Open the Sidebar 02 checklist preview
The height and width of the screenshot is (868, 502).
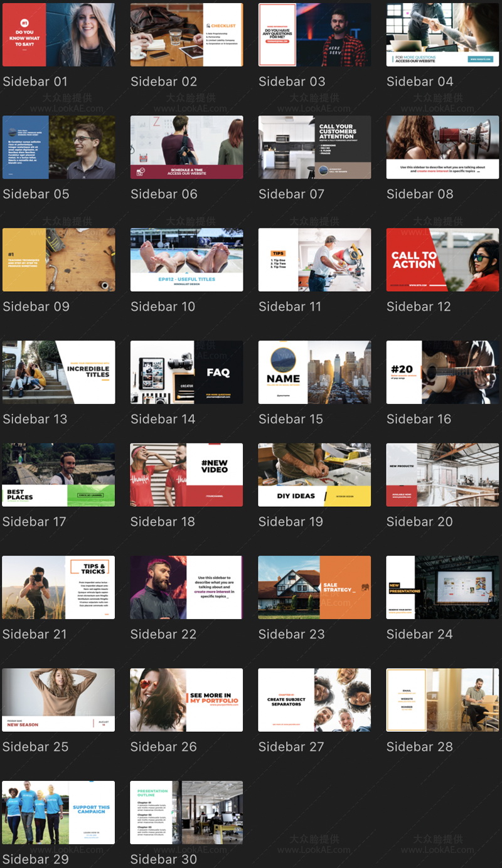pos(186,35)
